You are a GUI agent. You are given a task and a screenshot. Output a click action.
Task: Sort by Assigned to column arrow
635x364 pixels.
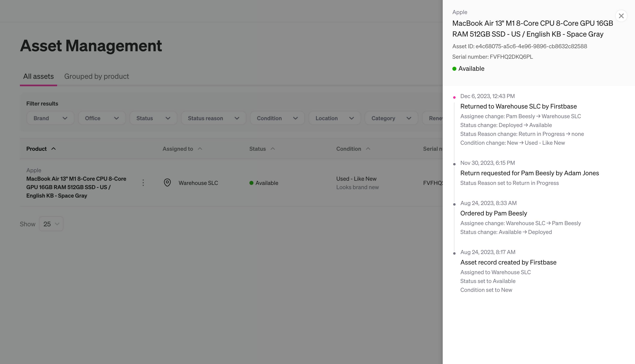coord(200,149)
